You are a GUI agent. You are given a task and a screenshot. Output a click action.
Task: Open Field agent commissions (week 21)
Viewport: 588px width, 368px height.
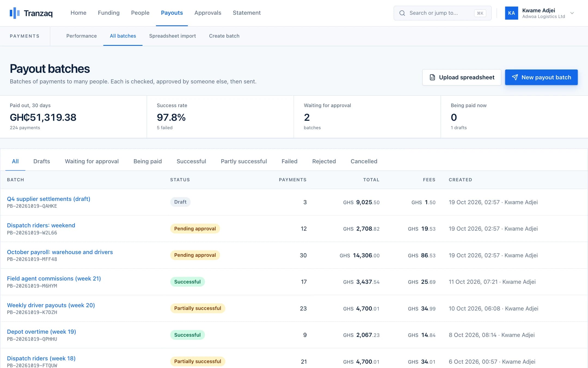point(54,279)
